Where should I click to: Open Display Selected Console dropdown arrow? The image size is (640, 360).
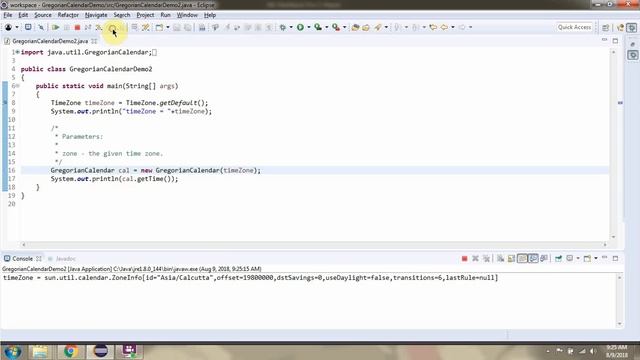578,258
